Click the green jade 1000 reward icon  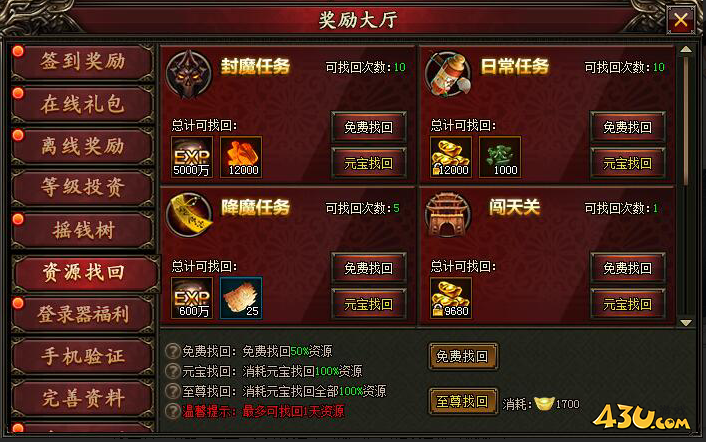(x=500, y=157)
